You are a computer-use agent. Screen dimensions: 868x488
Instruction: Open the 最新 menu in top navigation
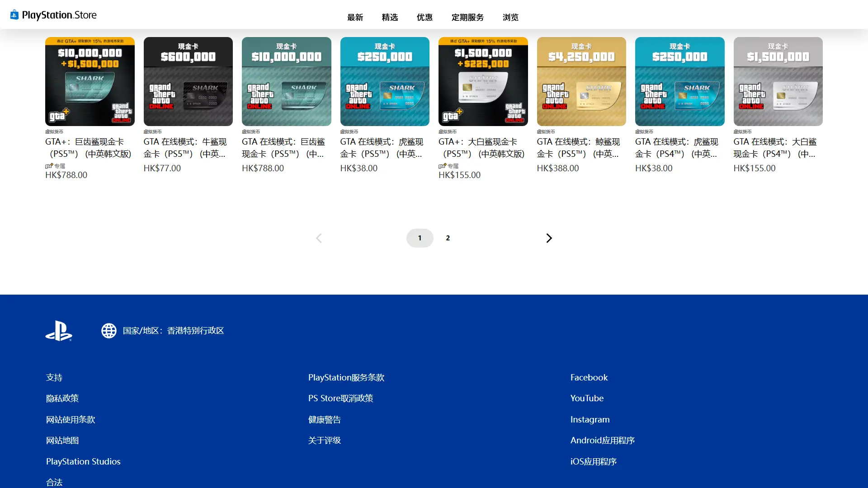point(355,17)
